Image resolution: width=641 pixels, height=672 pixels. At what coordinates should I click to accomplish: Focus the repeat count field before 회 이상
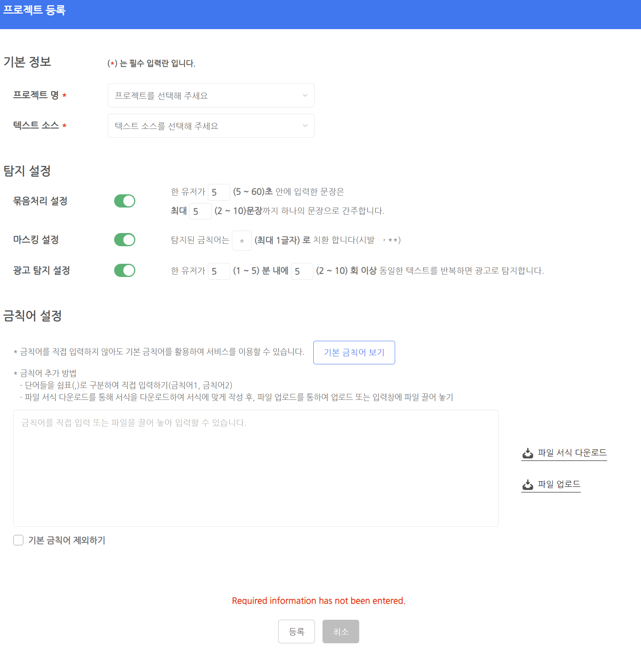pos(302,271)
